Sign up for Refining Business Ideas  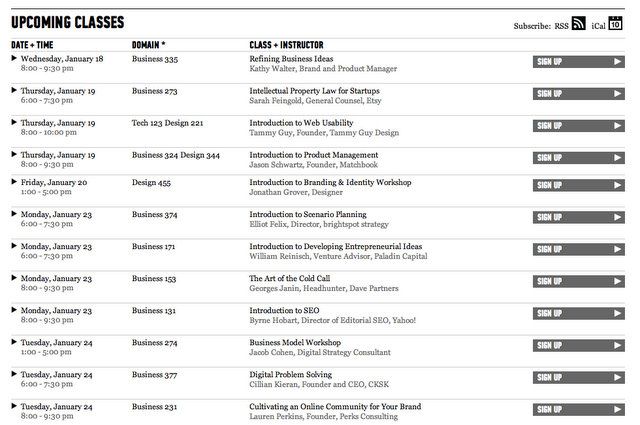coord(579,62)
